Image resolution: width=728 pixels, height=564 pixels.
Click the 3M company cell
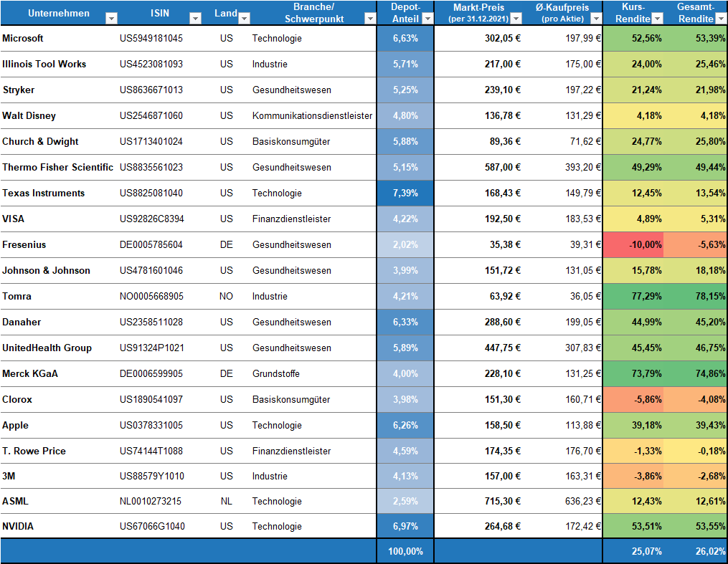pyautogui.click(x=9, y=477)
